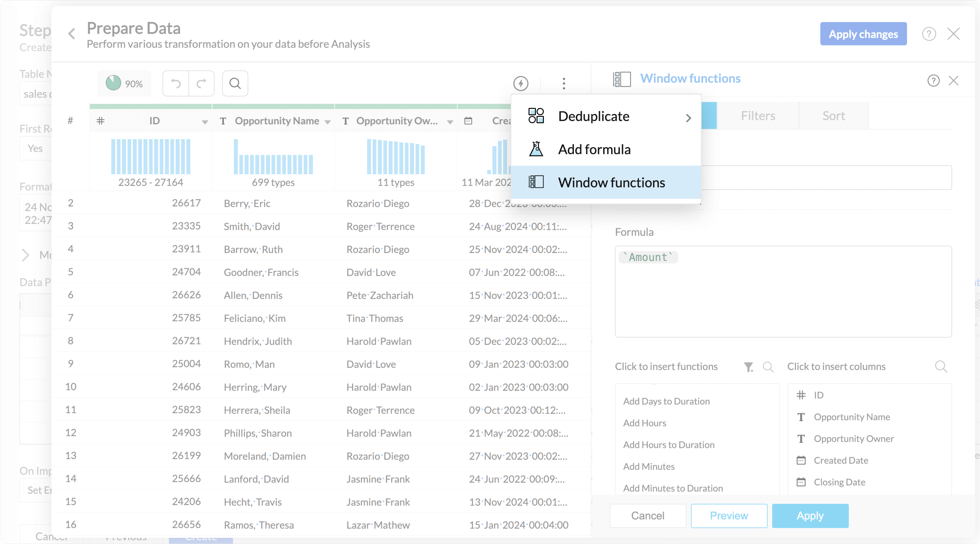Search functions with the magnifier icon
Viewport: 980px width, 544px height.
click(x=768, y=367)
